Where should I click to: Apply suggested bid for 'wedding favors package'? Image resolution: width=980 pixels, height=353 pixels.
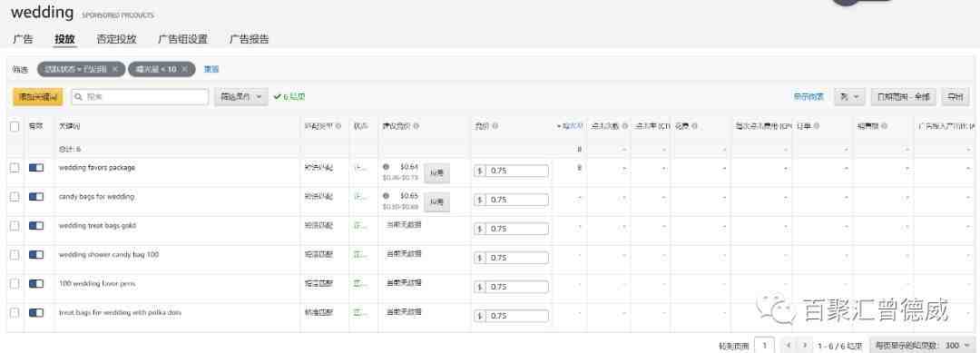point(436,172)
